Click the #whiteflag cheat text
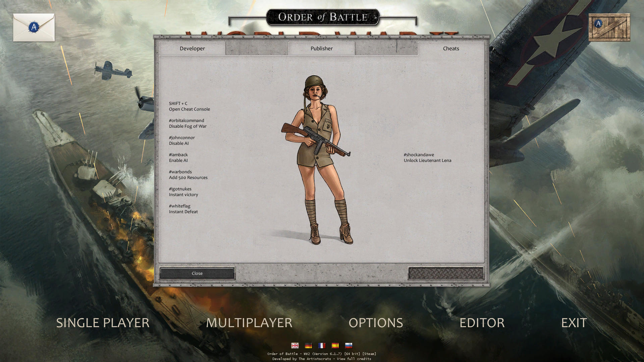Screen dimensions: 644x362 pyautogui.click(x=179, y=206)
